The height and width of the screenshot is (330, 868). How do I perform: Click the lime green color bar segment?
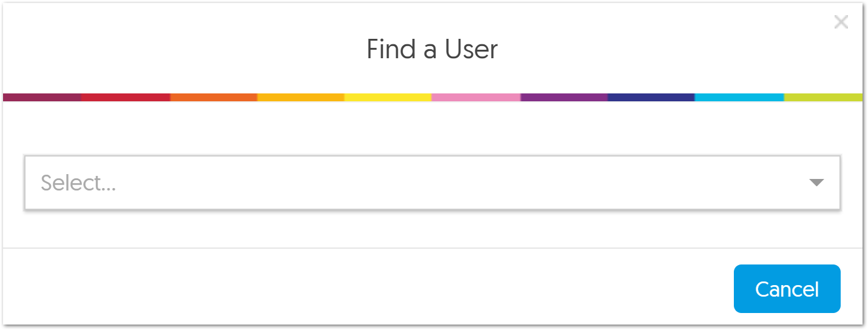point(823,97)
